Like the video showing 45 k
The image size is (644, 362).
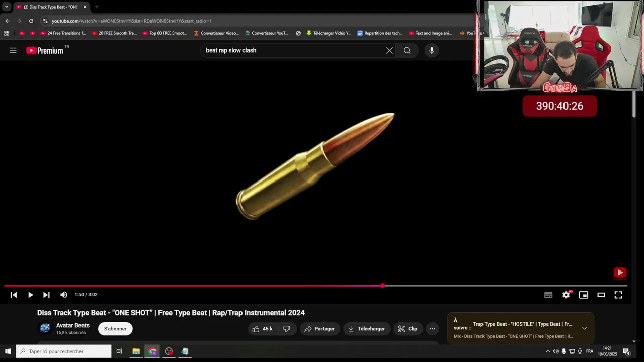(262, 329)
